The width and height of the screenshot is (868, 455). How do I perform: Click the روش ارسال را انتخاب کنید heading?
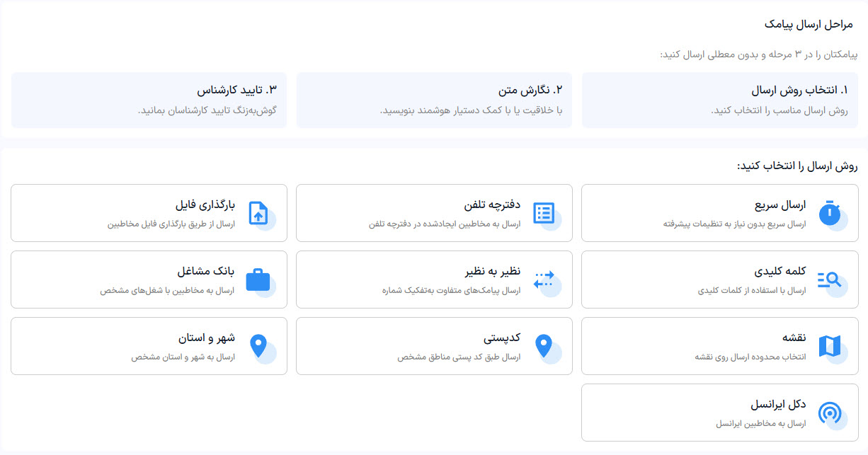(x=797, y=166)
